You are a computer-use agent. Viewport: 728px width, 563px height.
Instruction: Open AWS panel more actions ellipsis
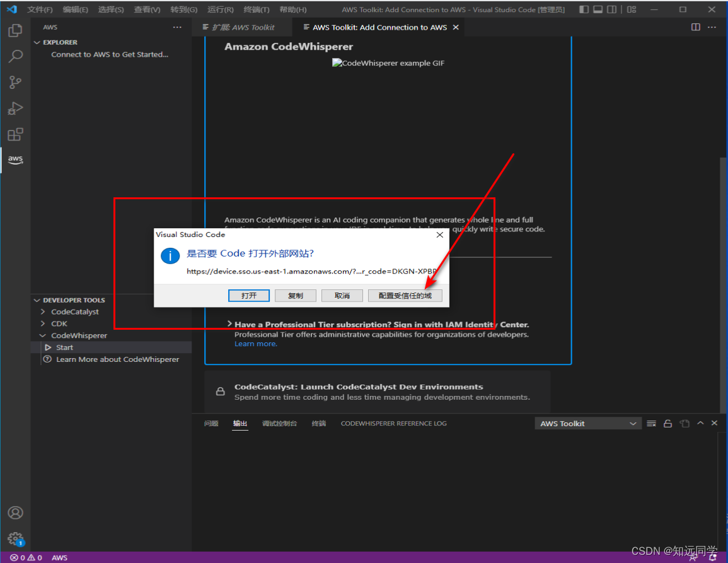[177, 27]
